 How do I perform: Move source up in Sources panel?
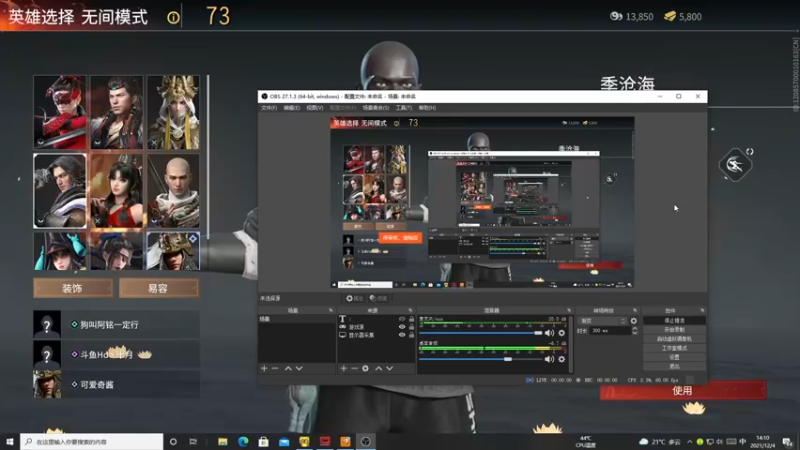pos(379,368)
